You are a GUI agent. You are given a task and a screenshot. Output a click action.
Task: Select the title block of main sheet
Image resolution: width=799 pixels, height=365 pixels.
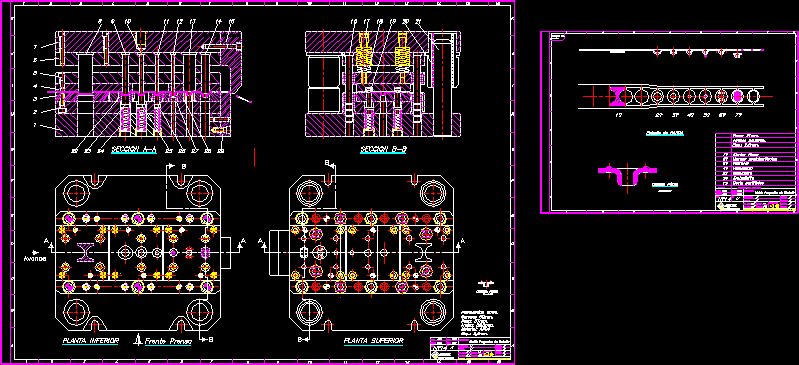[x=470, y=348]
